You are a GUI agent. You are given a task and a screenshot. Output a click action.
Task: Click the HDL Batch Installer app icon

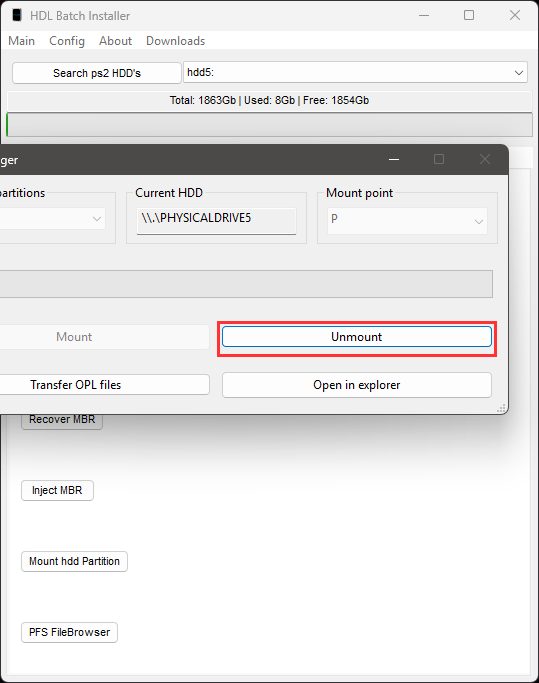coord(17,15)
